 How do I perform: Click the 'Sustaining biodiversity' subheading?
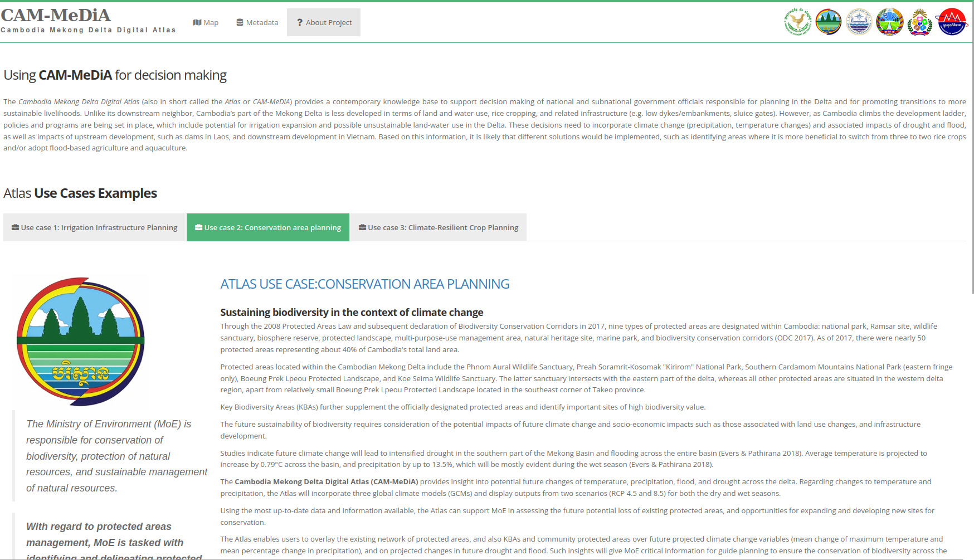click(x=352, y=313)
